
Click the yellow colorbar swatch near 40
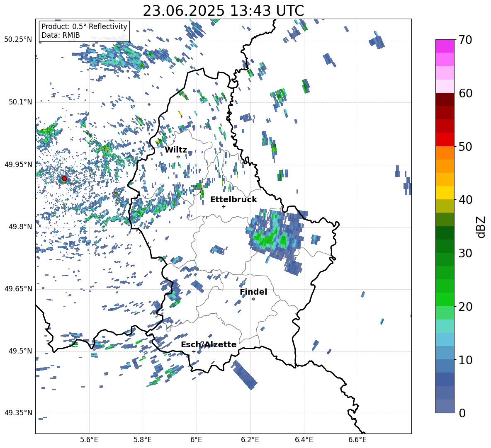(445, 193)
